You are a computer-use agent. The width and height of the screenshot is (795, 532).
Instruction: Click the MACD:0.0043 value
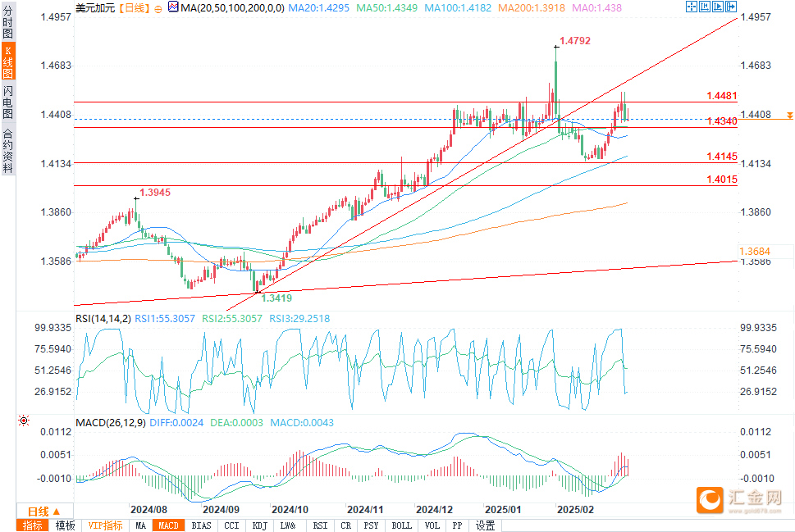302,422
